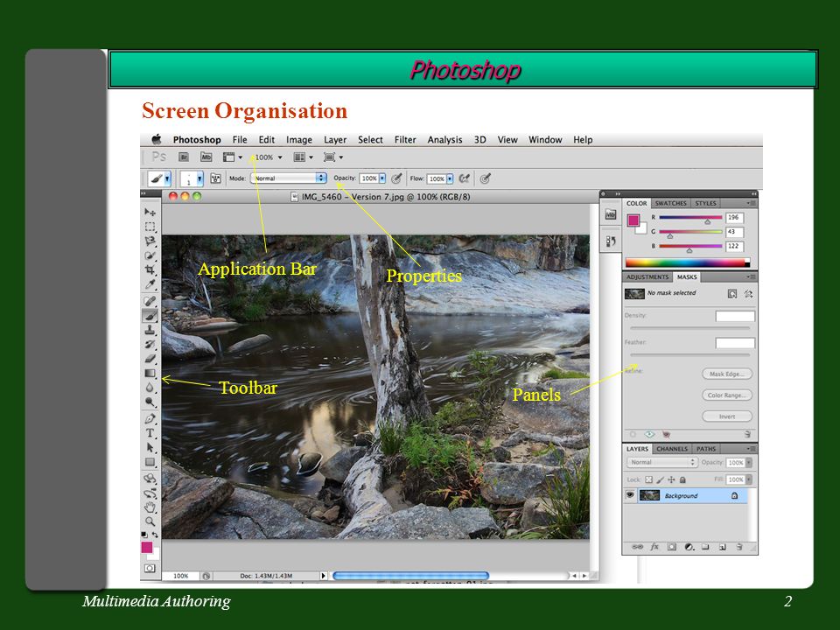Enable airbrush mode next to Flow

click(x=464, y=178)
